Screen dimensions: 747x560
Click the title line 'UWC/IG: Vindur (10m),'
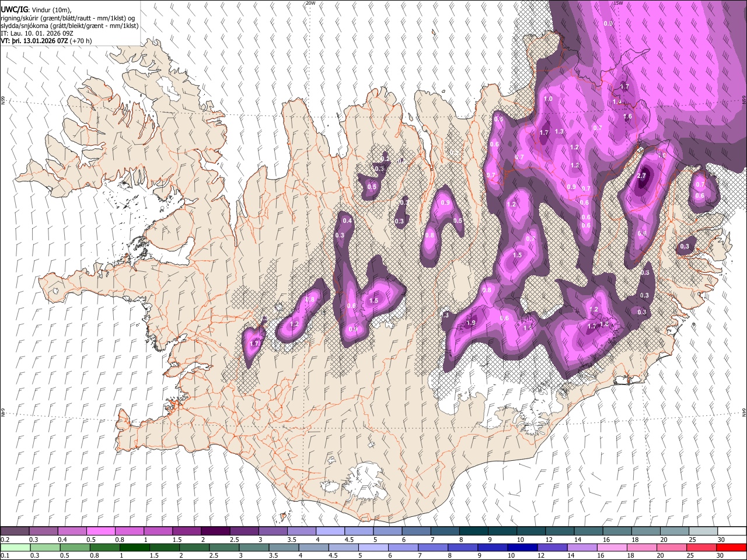pos(37,10)
